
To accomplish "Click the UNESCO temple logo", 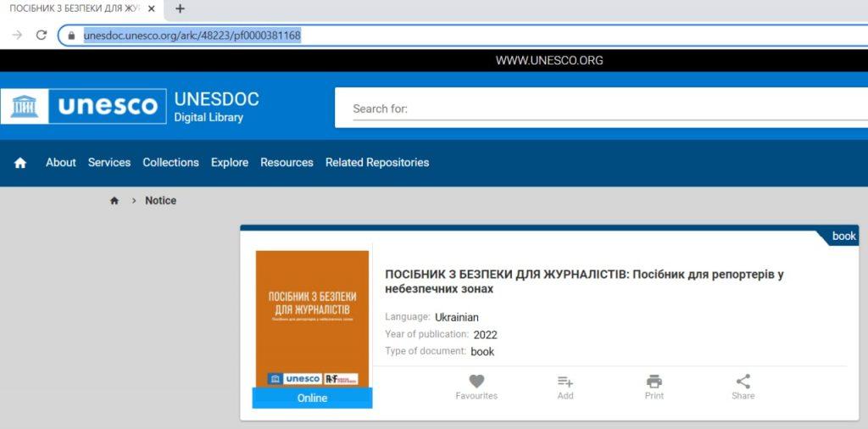I will click(25, 106).
